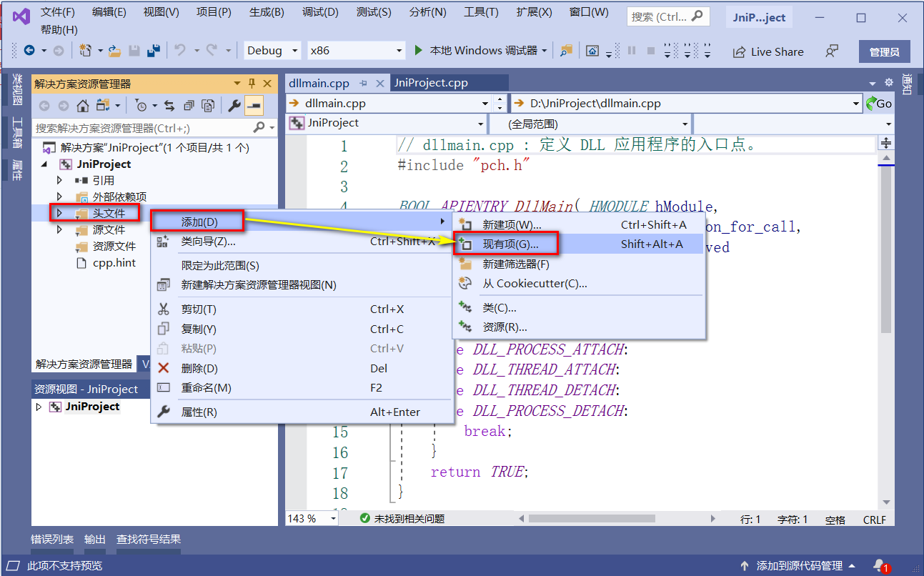Choose 新建项(W)... in the submenu
Image resolution: width=924 pixels, height=576 pixels.
[579, 225]
